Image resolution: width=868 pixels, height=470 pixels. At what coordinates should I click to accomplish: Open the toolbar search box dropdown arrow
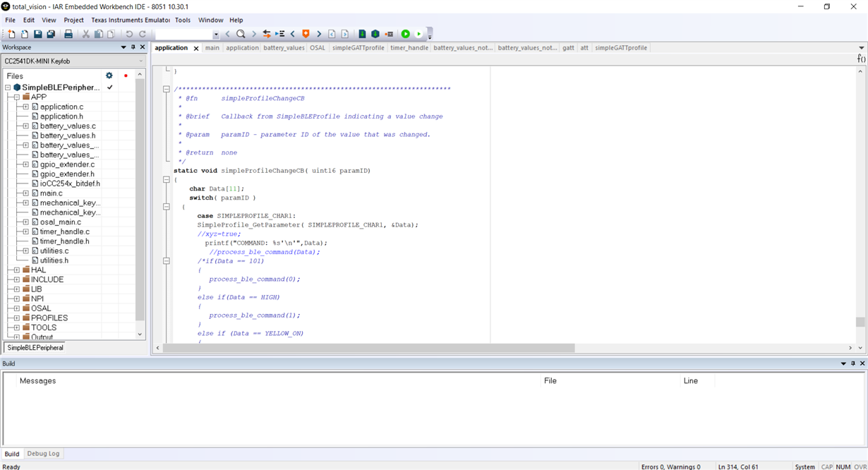[x=216, y=34]
